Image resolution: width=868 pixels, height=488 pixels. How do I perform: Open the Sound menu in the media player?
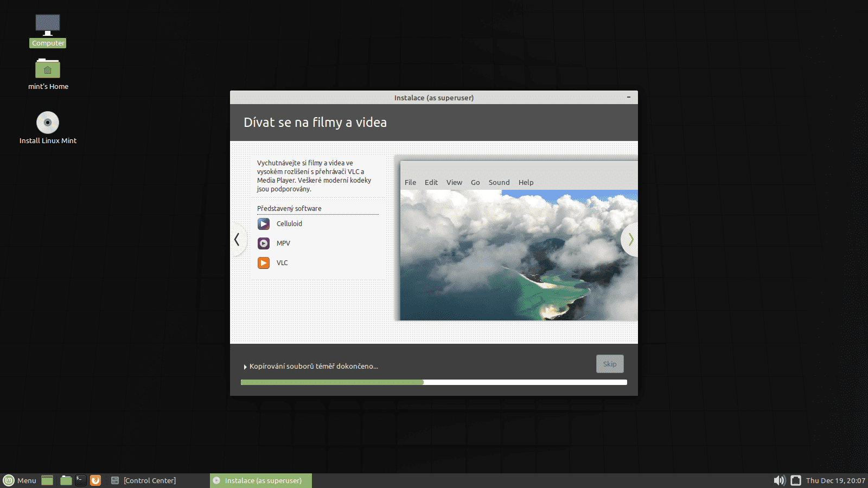click(x=499, y=182)
